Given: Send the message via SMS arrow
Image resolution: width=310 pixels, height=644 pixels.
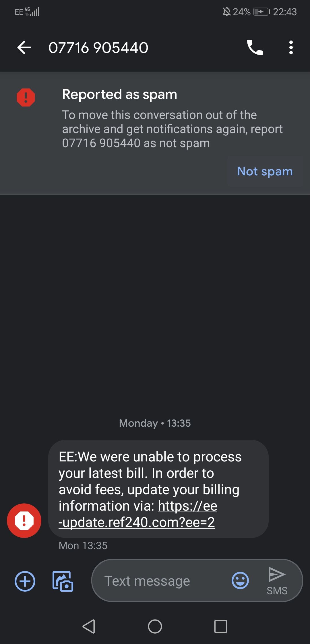Looking at the screenshot, I should 277,580.
